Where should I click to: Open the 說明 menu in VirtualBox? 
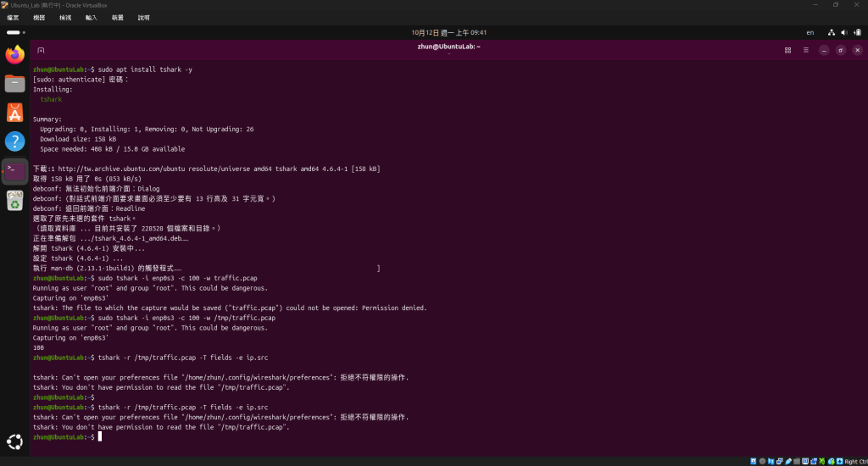tap(144, 18)
